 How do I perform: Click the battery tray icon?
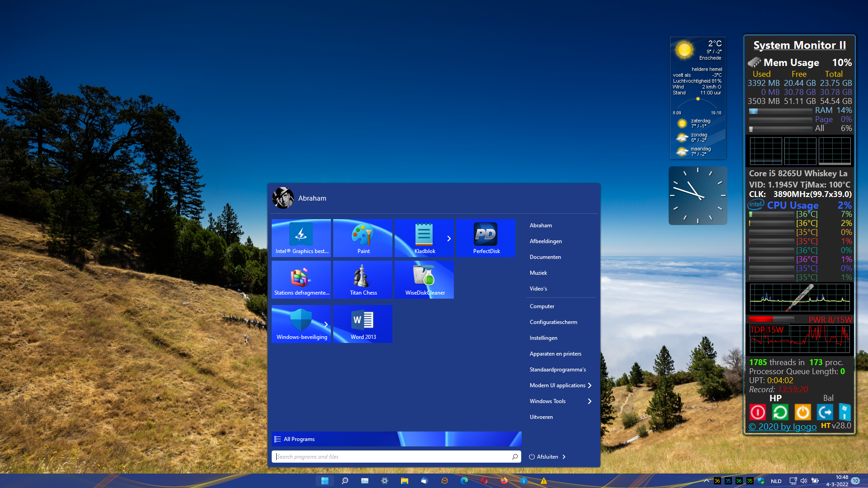coord(815,481)
